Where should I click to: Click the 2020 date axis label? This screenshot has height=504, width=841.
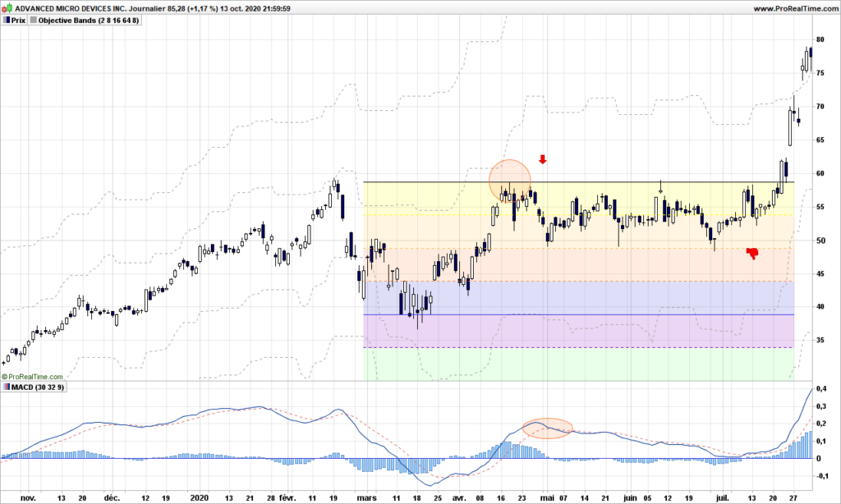pyautogui.click(x=199, y=498)
